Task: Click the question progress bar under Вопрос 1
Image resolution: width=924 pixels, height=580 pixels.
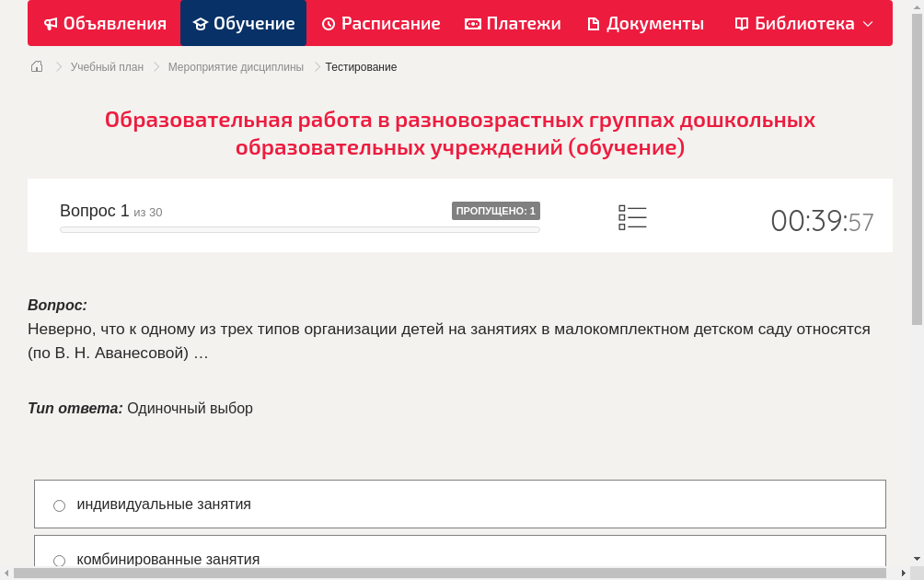Action: pyautogui.click(x=299, y=229)
